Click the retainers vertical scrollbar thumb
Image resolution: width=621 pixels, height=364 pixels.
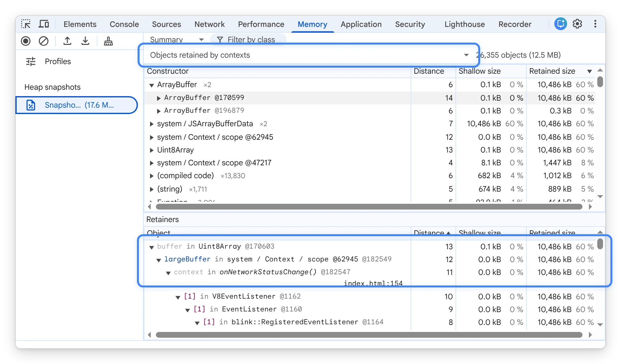(x=600, y=244)
